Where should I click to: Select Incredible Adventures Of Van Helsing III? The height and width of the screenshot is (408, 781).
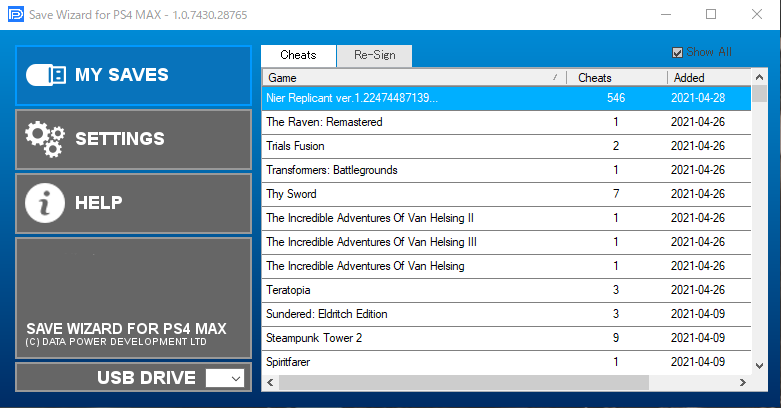[507, 242]
